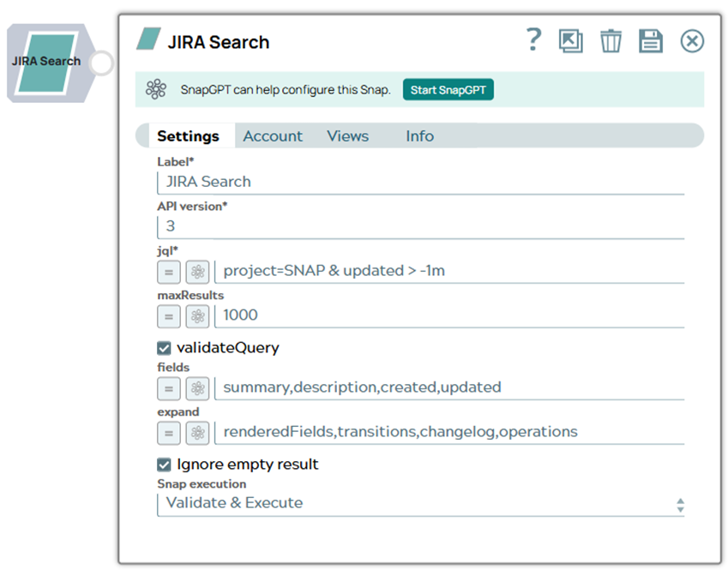Click the SnapGPT icon beside expand
Viewport: 728px width, 570px height.
click(x=198, y=433)
